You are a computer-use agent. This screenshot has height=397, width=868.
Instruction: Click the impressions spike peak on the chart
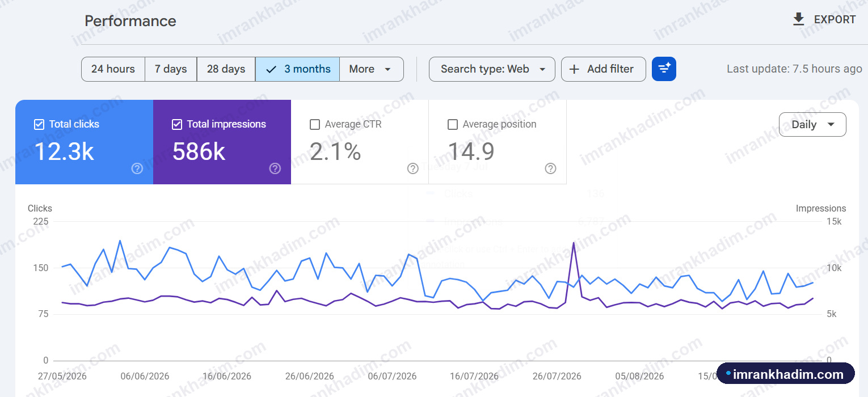(x=574, y=243)
